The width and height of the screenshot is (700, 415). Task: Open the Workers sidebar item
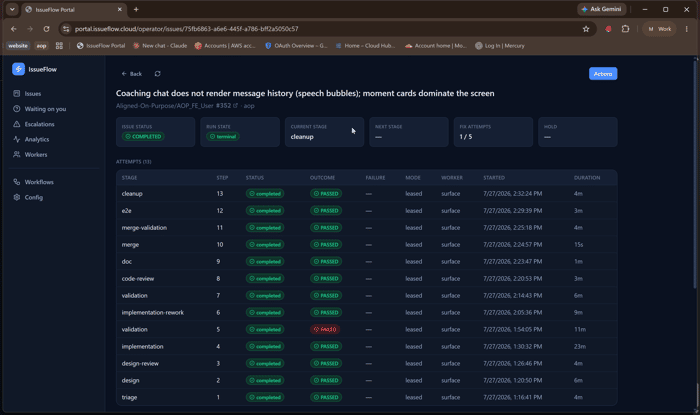(x=30, y=154)
